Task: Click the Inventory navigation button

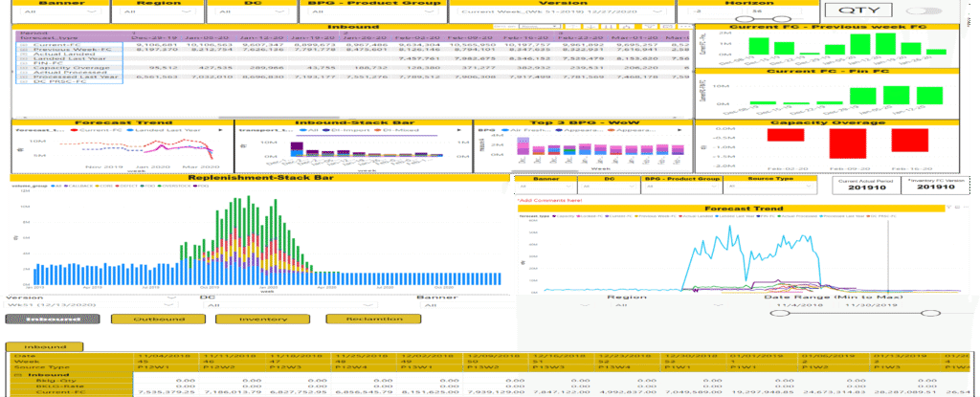Action: tap(262, 319)
